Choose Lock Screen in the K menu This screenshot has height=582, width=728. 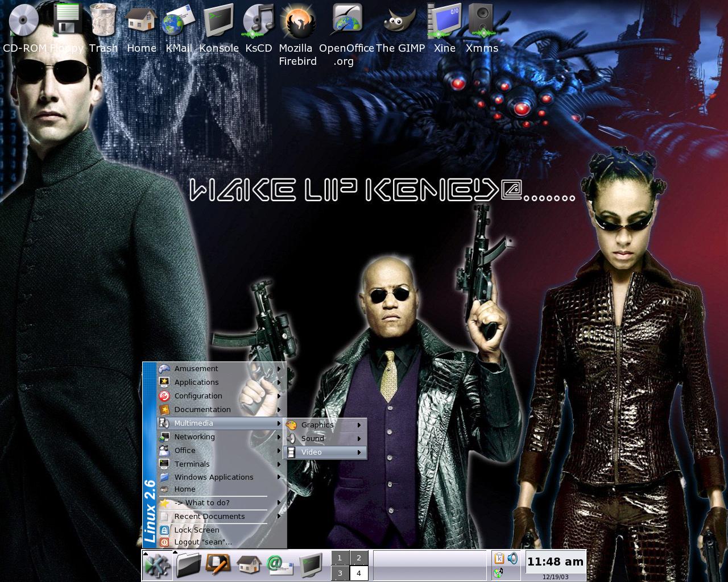(x=221, y=530)
